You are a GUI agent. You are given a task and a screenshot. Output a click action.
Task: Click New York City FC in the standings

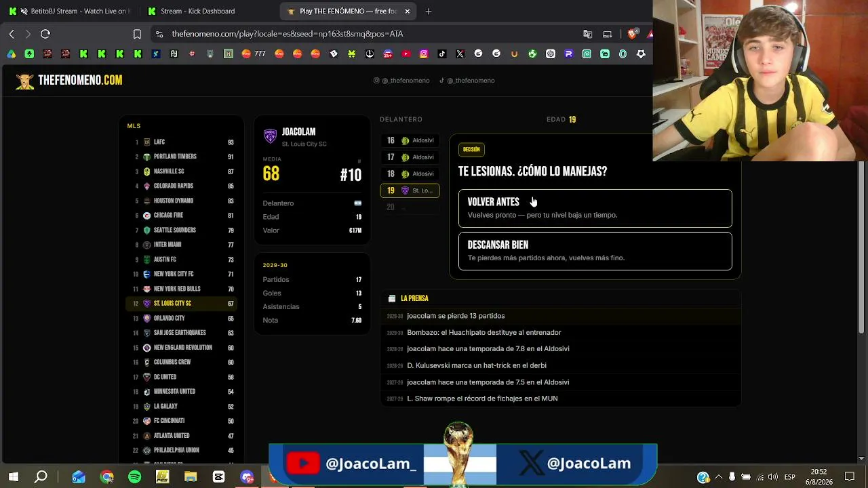[182, 274]
